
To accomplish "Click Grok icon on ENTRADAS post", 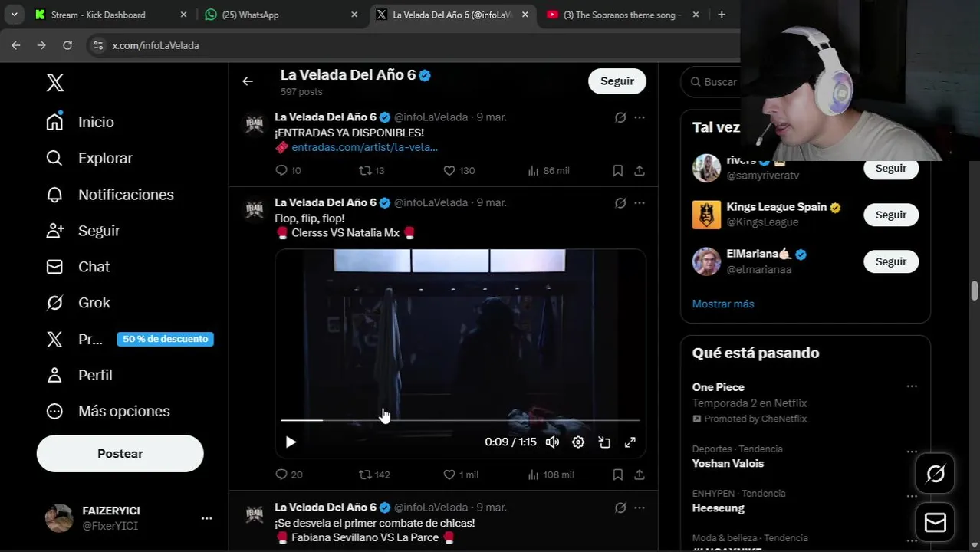I will pos(620,117).
